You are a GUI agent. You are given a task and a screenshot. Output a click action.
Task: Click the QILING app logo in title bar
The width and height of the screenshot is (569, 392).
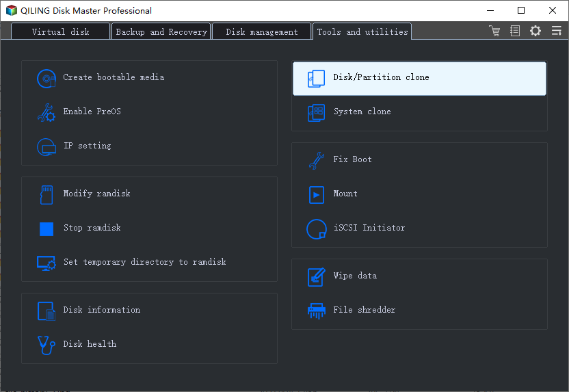[x=11, y=10]
